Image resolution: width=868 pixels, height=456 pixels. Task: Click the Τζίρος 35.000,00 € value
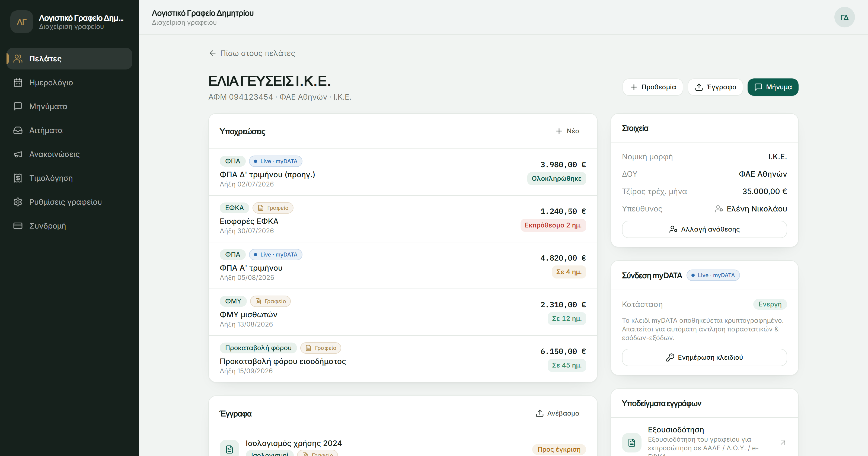tap(765, 192)
